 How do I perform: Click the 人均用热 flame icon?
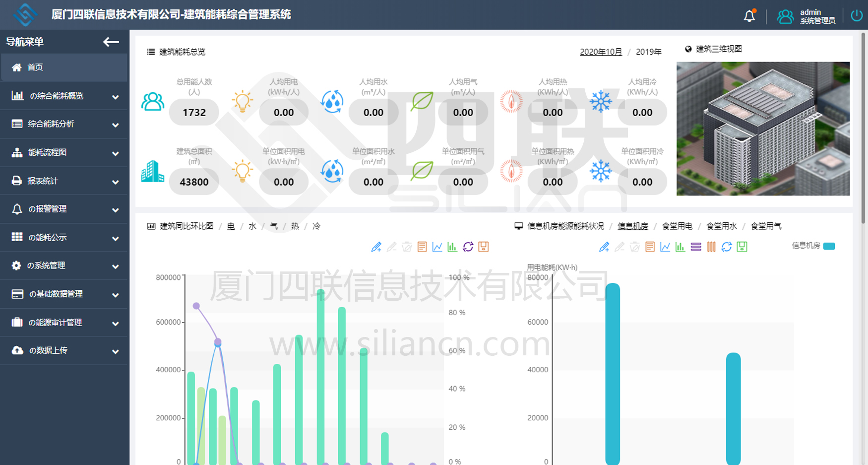511,102
